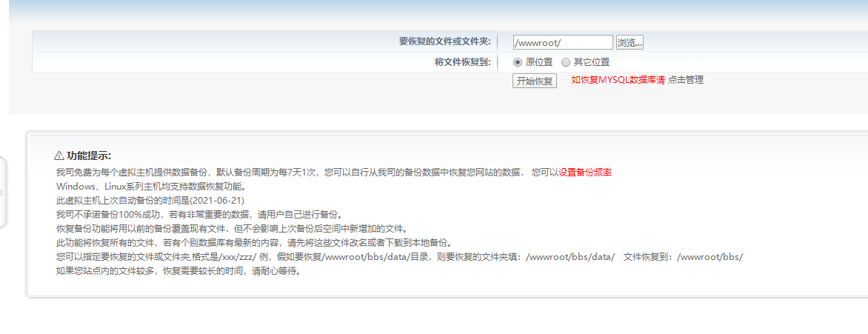The image size is (868, 334).
Task: Choose the 其它位置 radio option
Action: (x=566, y=62)
